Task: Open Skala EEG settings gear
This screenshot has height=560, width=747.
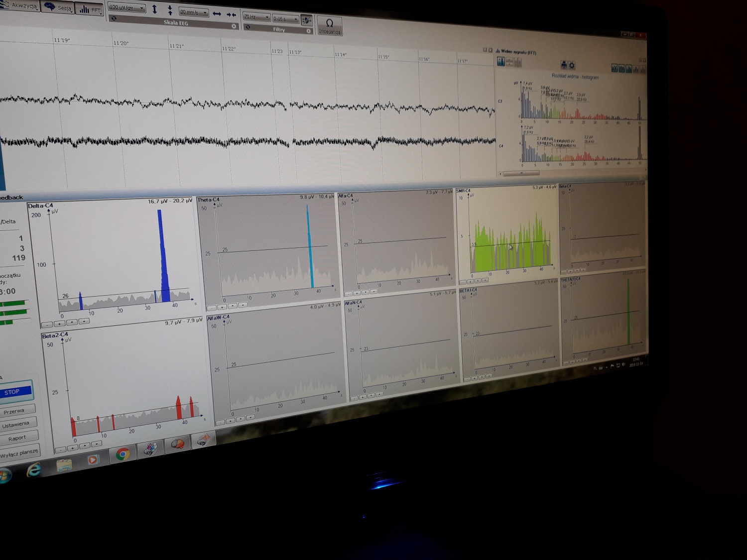Action: click(234, 26)
